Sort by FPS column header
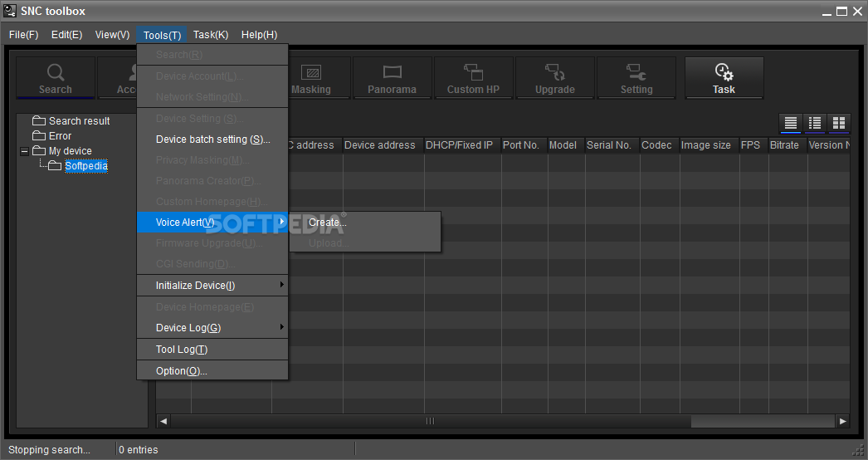 (x=754, y=145)
